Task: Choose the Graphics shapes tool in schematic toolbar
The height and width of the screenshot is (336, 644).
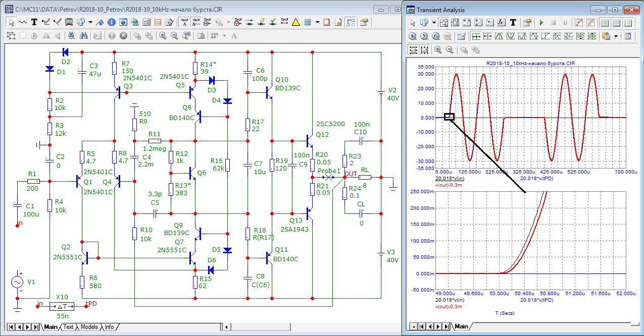Action: tap(81, 22)
